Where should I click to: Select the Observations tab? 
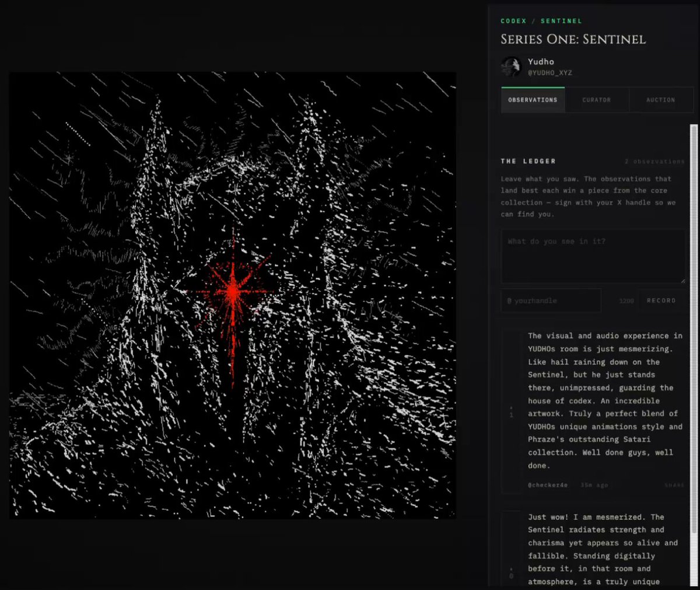(x=533, y=100)
